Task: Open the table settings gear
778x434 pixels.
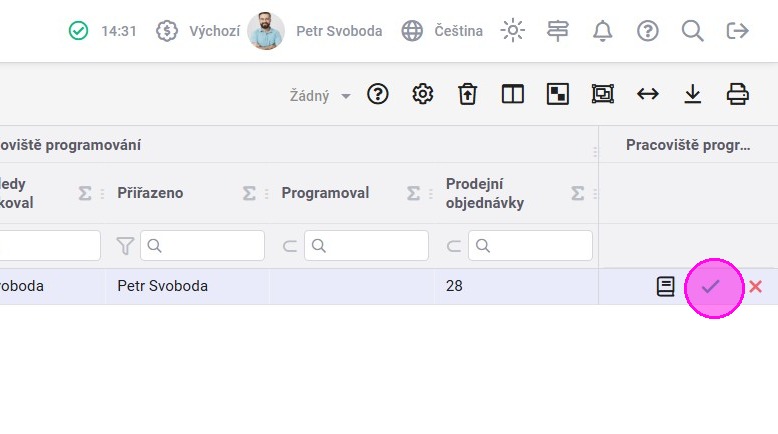Action: [423, 94]
